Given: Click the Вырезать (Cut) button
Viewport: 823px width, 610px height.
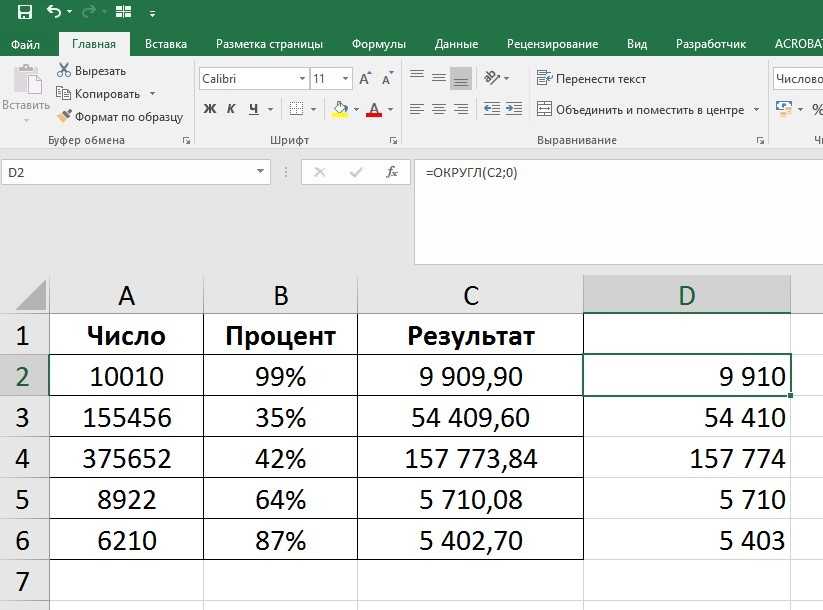Looking at the screenshot, I should 91,70.
